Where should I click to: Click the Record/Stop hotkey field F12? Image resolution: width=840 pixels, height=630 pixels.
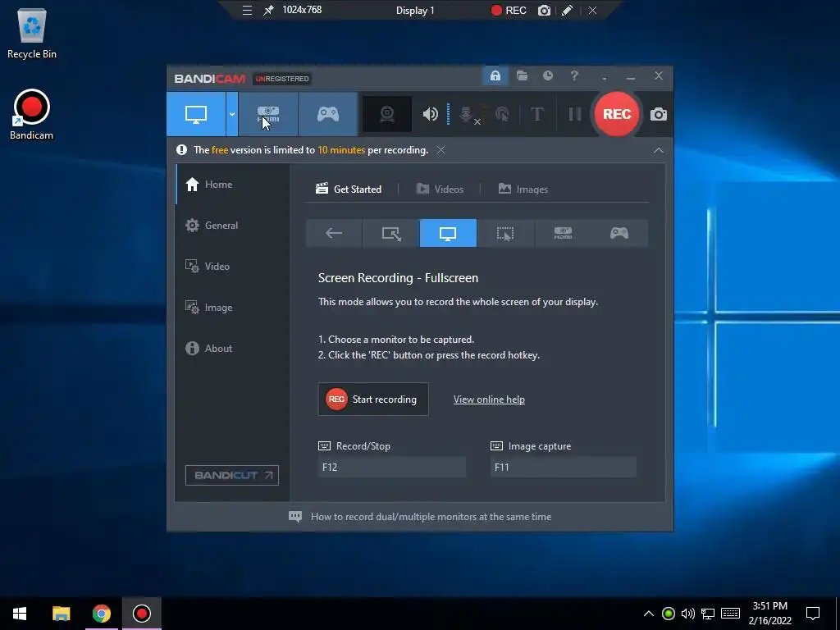coord(392,467)
